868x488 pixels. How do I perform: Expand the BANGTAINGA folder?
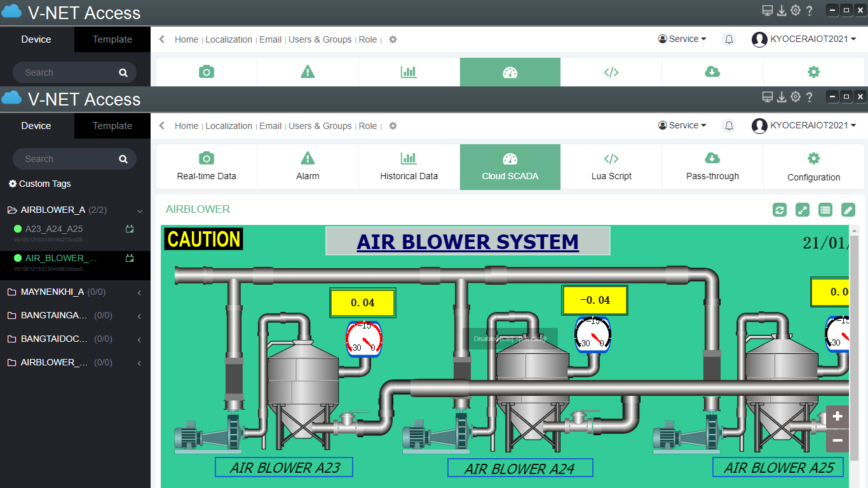(140, 316)
